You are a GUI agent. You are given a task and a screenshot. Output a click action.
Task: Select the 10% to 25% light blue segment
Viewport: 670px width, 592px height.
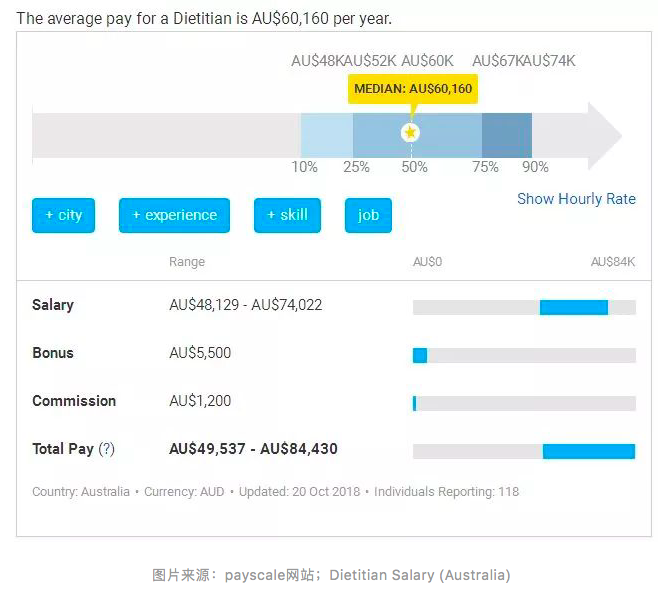pyautogui.click(x=327, y=135)
